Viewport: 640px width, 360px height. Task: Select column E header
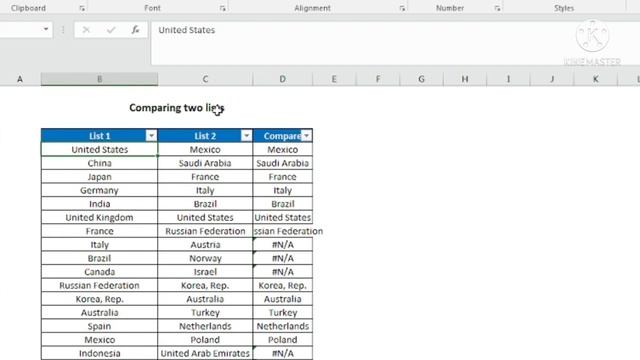tap(334, 79)
